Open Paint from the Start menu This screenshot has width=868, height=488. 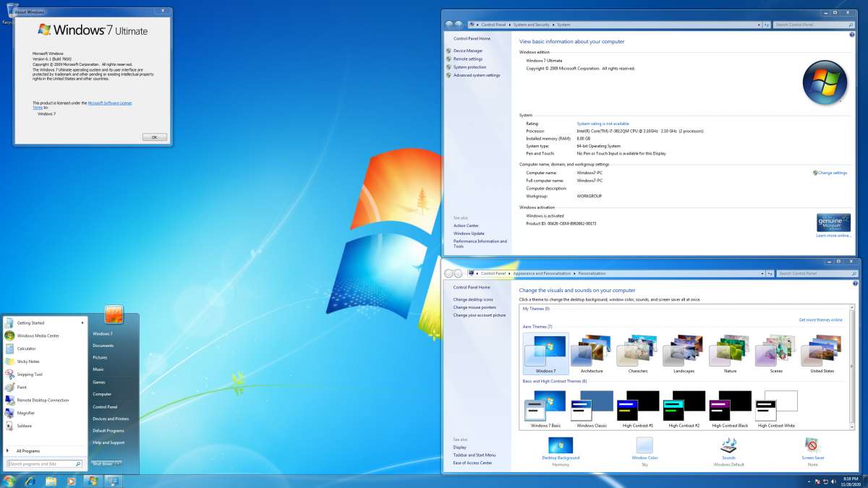(27, 388)
